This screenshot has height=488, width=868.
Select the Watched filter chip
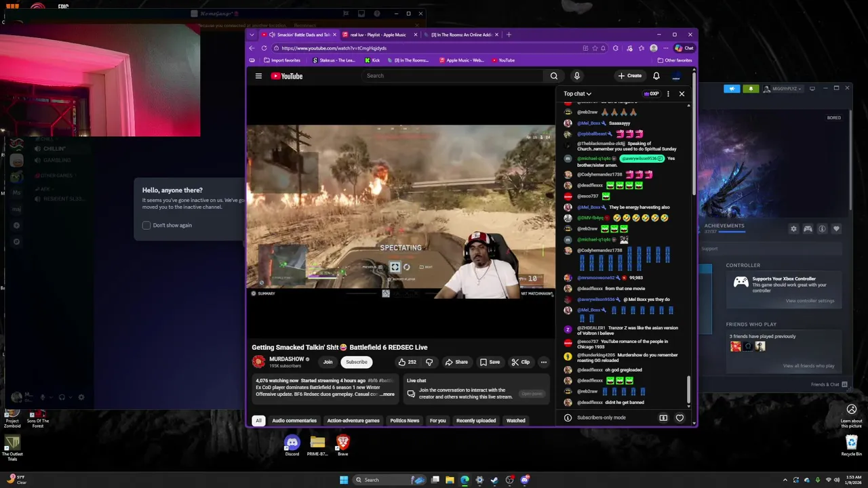[x=515, y=421]
